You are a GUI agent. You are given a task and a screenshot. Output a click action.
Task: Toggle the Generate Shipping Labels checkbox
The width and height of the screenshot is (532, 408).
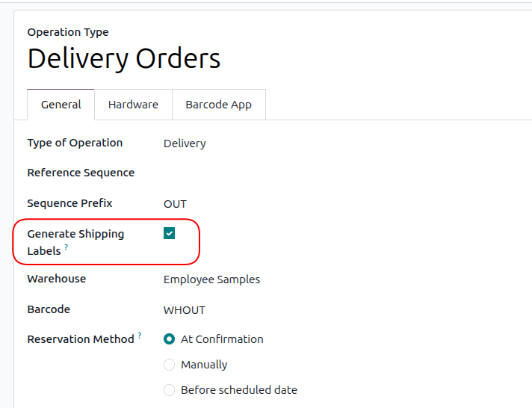tap(170, 234)
